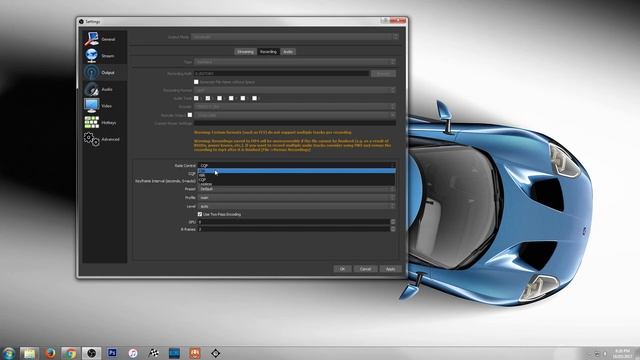The width and height of the screenshot is (640, 360).
Task: Open iTunes from the taskbar
Action: click(133, 353)
